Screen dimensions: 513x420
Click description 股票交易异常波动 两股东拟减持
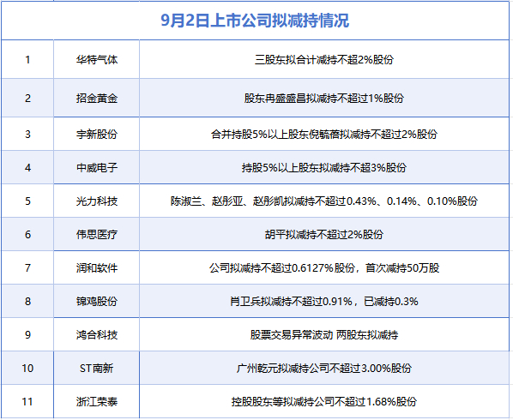324,334
